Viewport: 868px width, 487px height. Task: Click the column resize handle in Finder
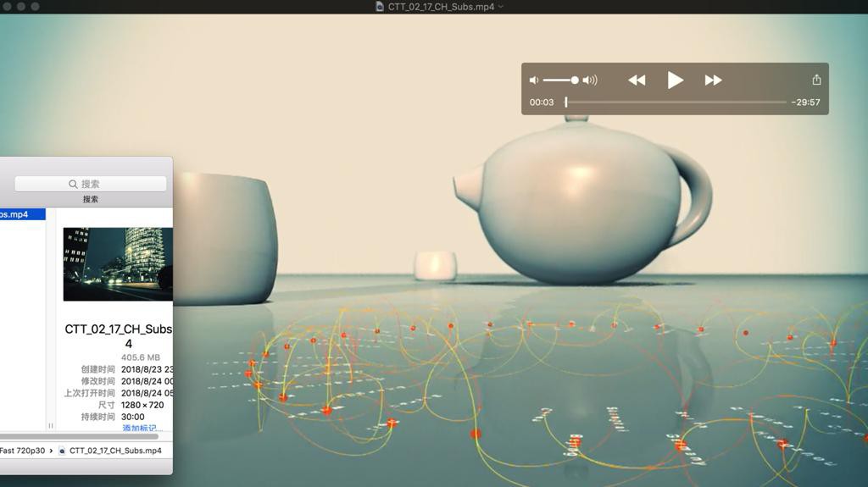pyautogui.click(x=50, y=425)
